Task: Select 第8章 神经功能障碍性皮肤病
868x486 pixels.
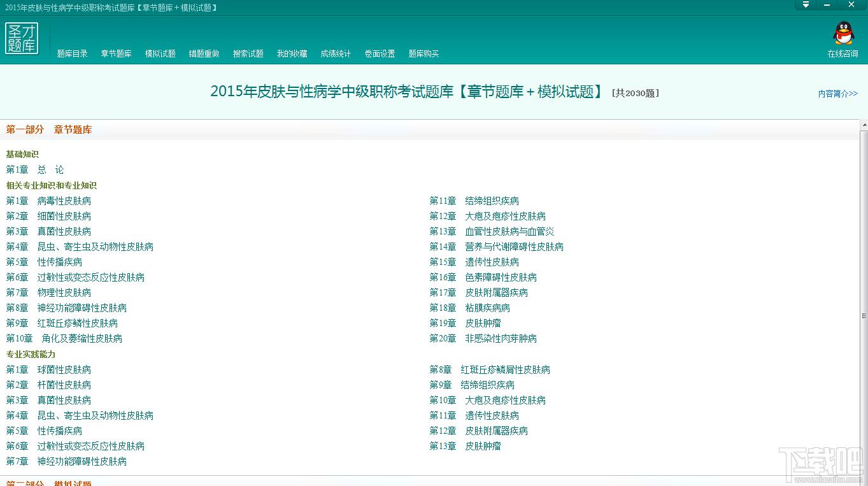Action: 66,308
